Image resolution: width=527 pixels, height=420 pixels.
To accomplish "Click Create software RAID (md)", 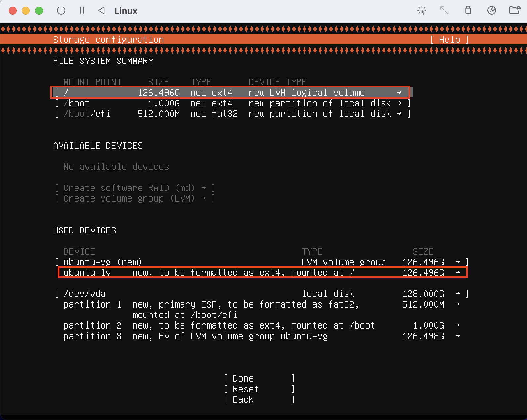I will [135, 188].
